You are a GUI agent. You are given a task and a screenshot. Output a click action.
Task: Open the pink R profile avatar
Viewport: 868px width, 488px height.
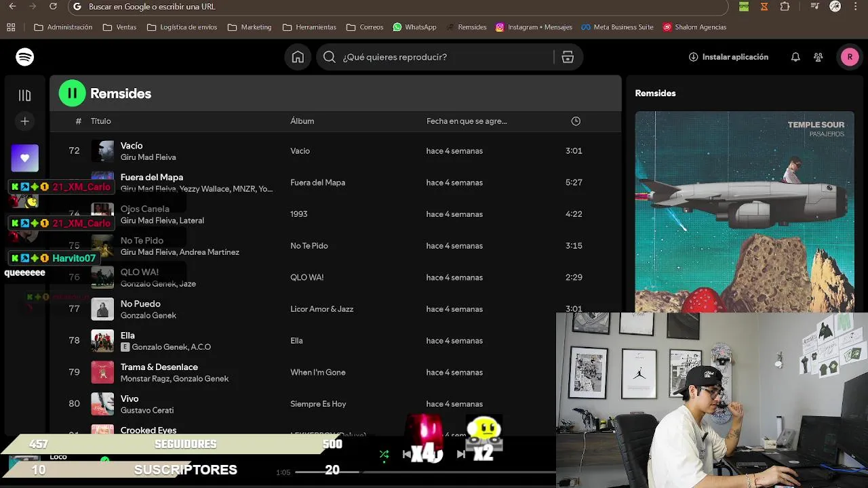click(x=850, y=57)
